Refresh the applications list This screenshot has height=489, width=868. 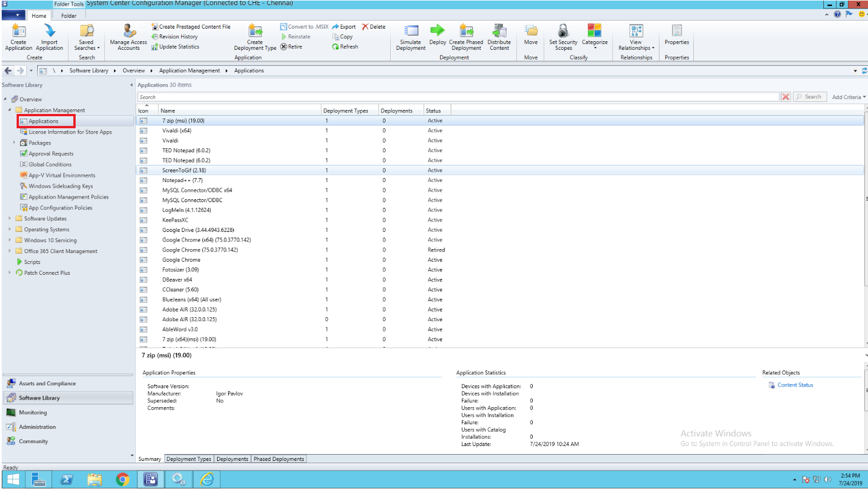click(x=345, y=46)
